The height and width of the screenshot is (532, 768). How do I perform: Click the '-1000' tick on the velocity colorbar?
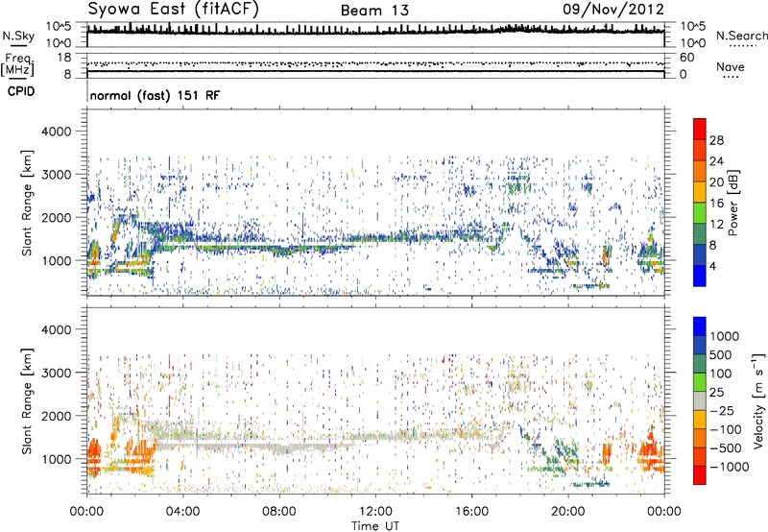pyautogui.click(x=729, y=467)
